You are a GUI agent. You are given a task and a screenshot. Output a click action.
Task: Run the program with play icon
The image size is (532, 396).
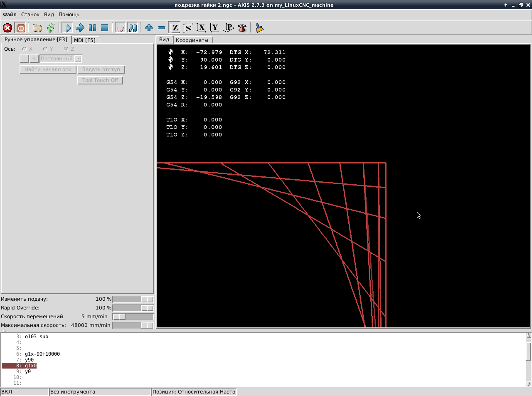[67, 28]
